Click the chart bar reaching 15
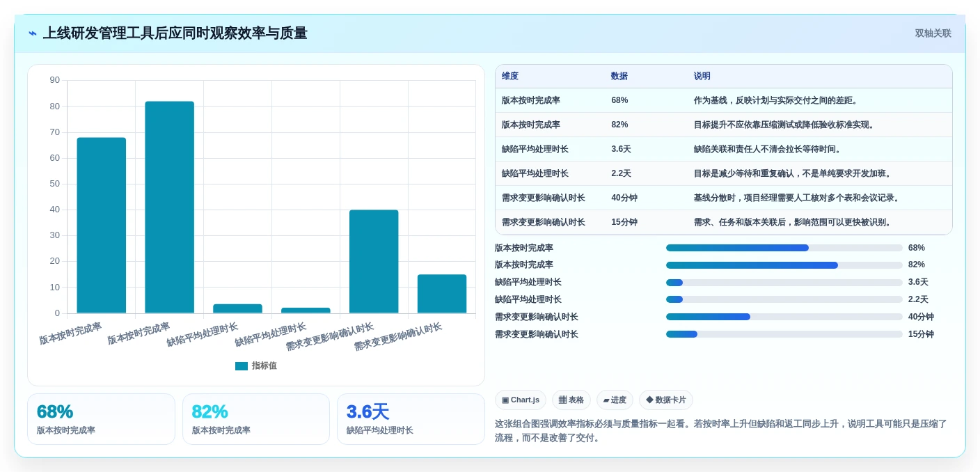This screenshot has height=472, width=980. click(x=442, y=294)
